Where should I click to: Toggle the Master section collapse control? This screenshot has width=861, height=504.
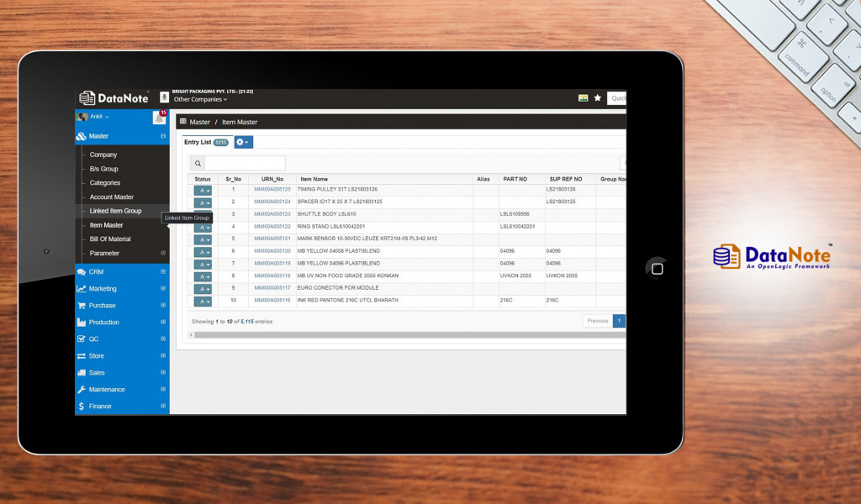point(163,135)
